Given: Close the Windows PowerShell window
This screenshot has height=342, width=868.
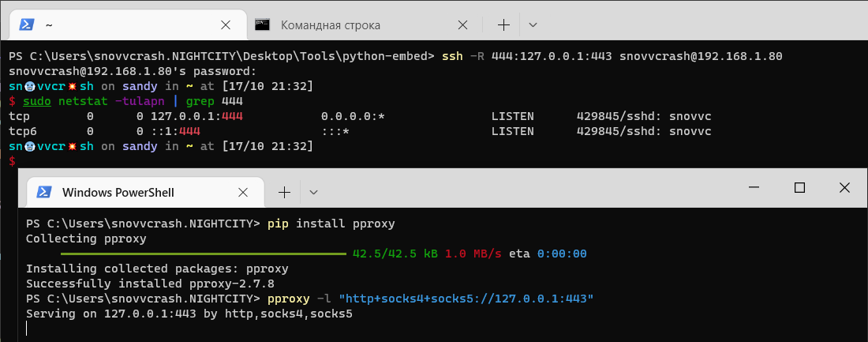Looking at the screenshot, I should click(x=844, y=188).
